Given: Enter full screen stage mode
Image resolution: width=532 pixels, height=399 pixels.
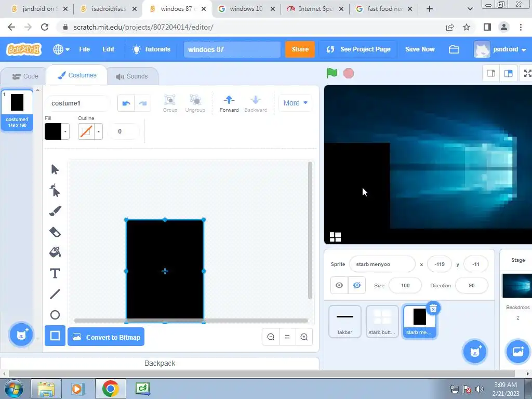Looking at the screenshot, I should [527, 73].
